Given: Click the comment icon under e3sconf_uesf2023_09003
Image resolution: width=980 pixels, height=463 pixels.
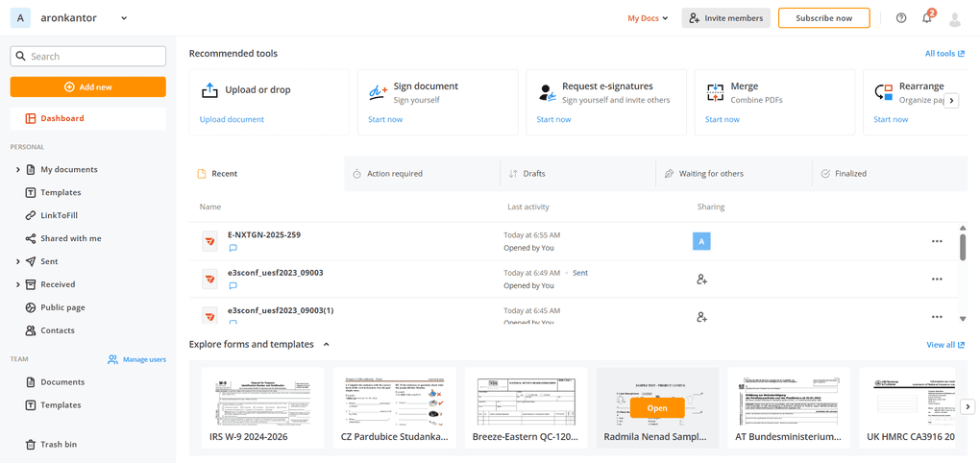Looking at the screenshot, I should (233, 286).
